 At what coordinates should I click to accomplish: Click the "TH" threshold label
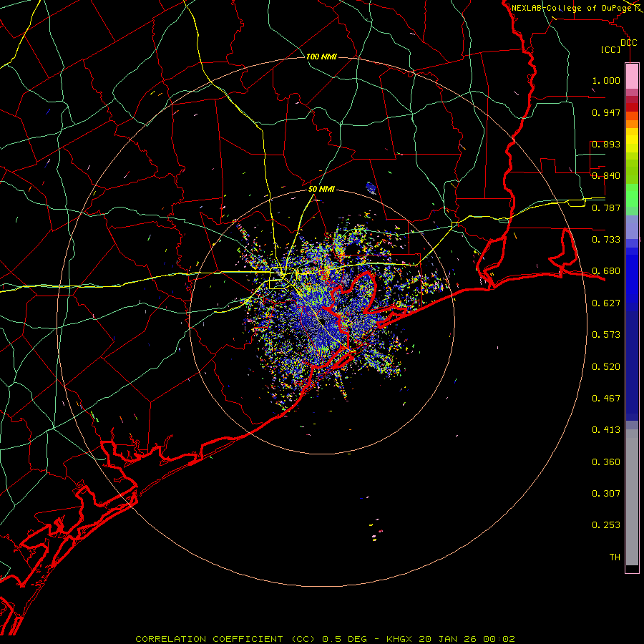pyautogui.click(x=615, y=557)
